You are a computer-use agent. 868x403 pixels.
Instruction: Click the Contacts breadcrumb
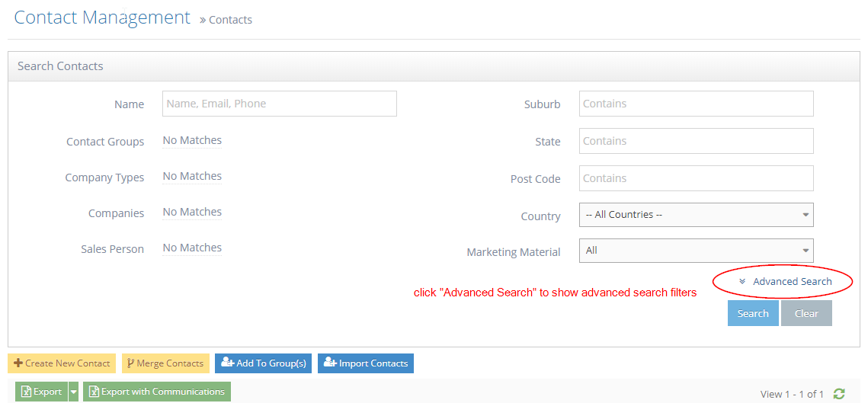pos(230,20)
